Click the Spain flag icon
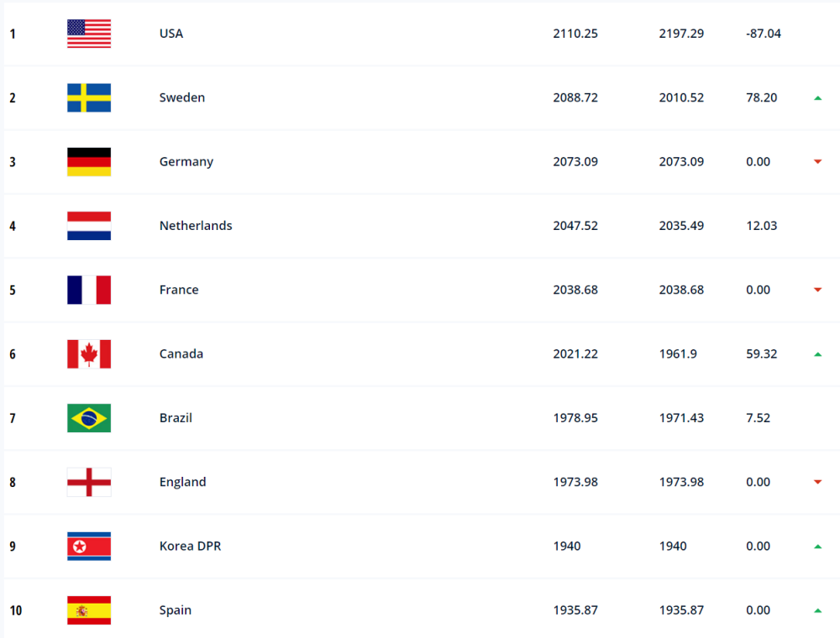 (89, 610)
